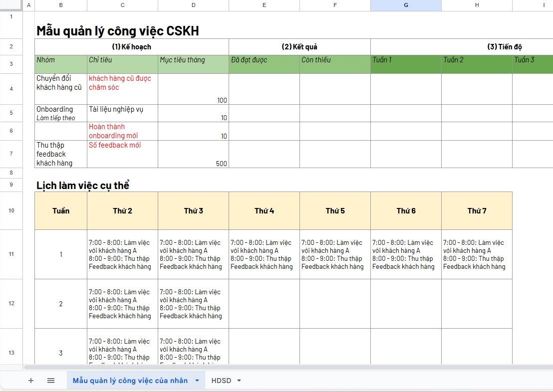Click the Mục tiêu tháng cell containing 500
Screen dimensions: 553x392
click(x=193, y=154)
